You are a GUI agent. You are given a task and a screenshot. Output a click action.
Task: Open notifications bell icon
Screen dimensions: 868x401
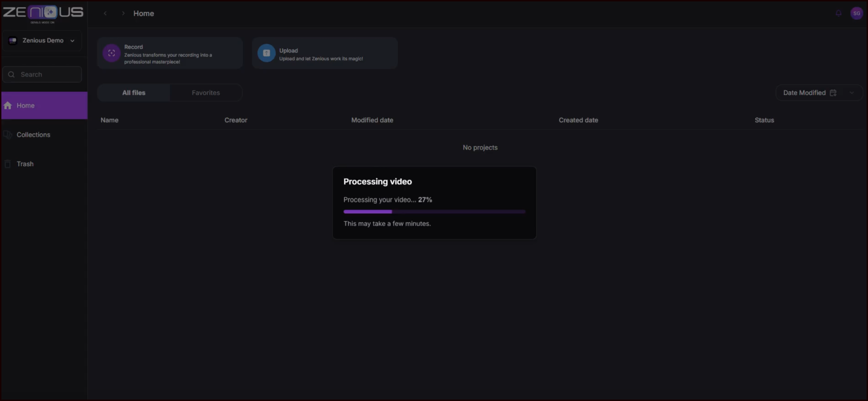tap(838, 13)
